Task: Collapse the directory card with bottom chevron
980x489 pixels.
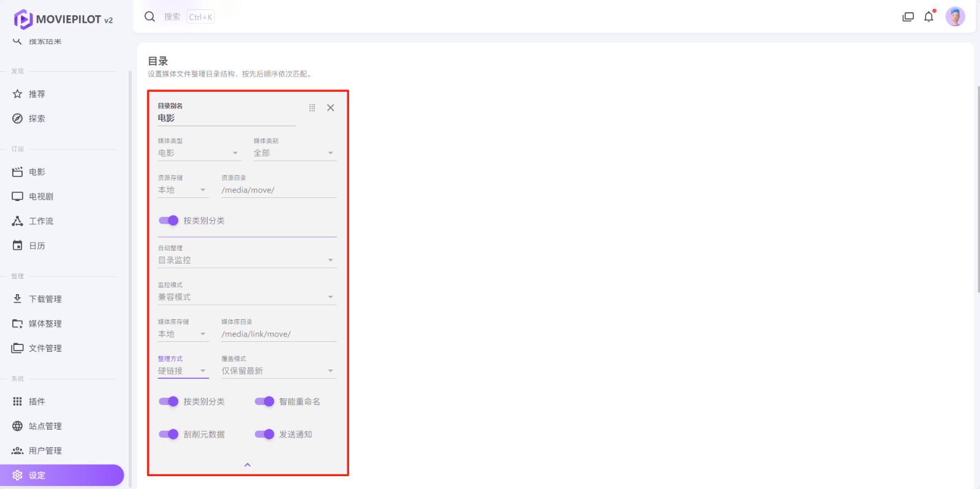Action: pyautogui.click(x=247, y=465)
